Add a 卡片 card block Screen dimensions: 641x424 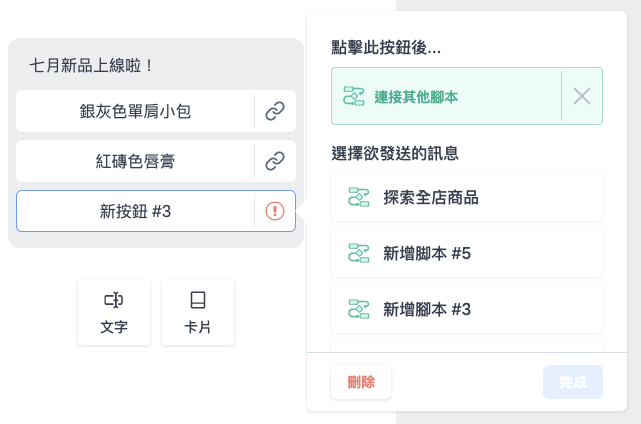[198, 313]
